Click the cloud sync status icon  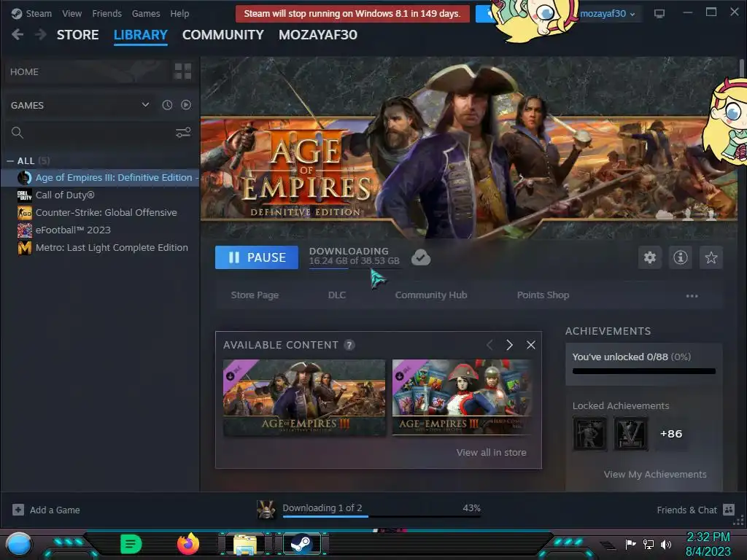click(x=421, y=257)
